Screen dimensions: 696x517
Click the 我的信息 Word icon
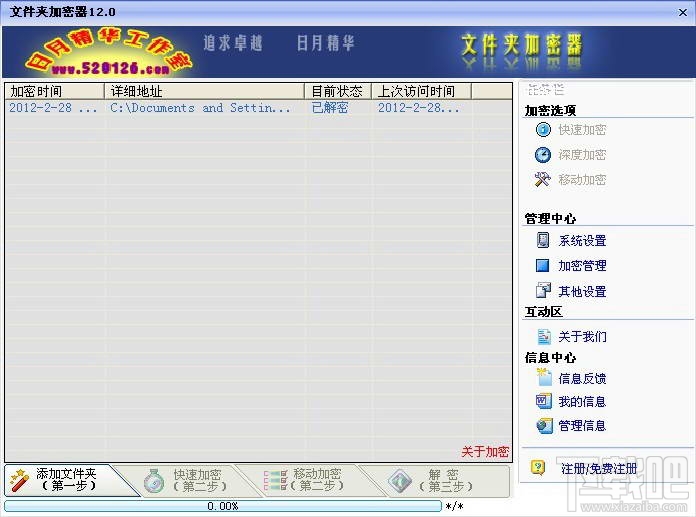click(543, 401)
